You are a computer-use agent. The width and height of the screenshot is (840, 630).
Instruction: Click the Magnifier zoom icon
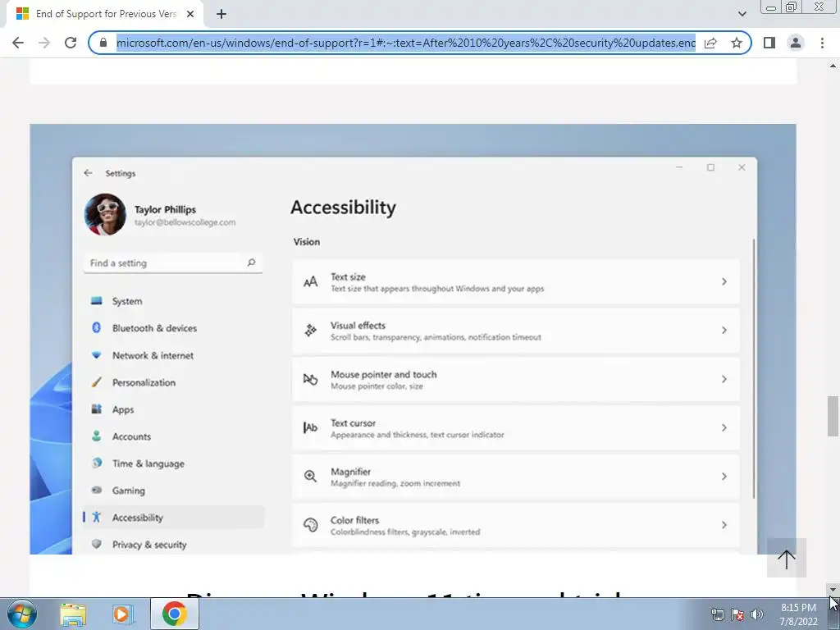311,477
